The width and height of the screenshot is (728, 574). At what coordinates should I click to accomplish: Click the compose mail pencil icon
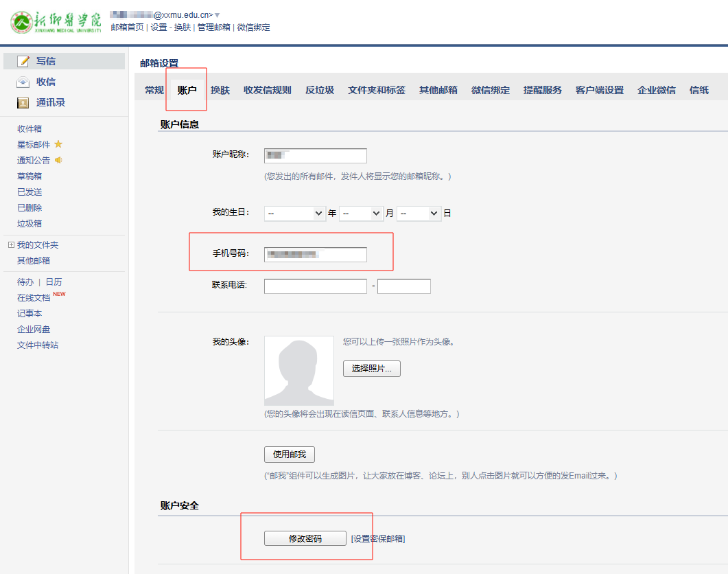click(x=23, y=61)
